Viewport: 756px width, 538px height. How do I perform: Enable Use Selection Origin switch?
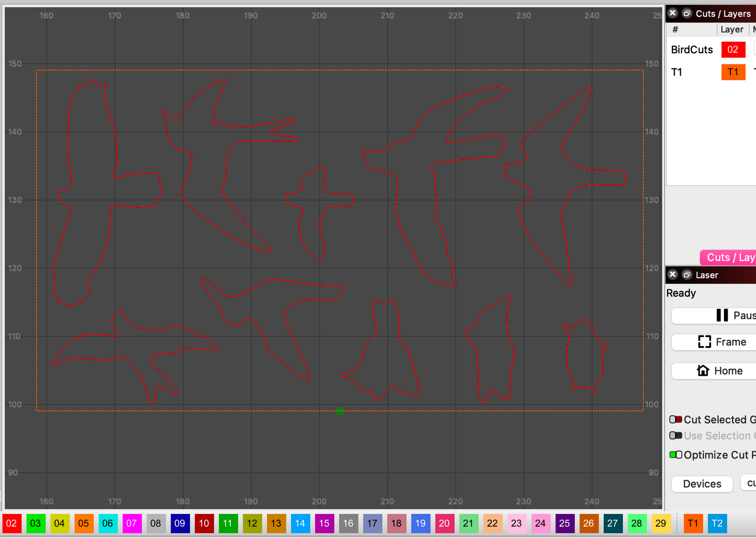point(675,435)
